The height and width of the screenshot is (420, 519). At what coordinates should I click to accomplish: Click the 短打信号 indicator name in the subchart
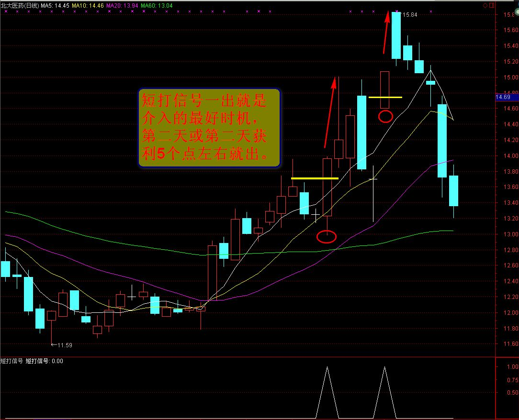tap(11, 361)
